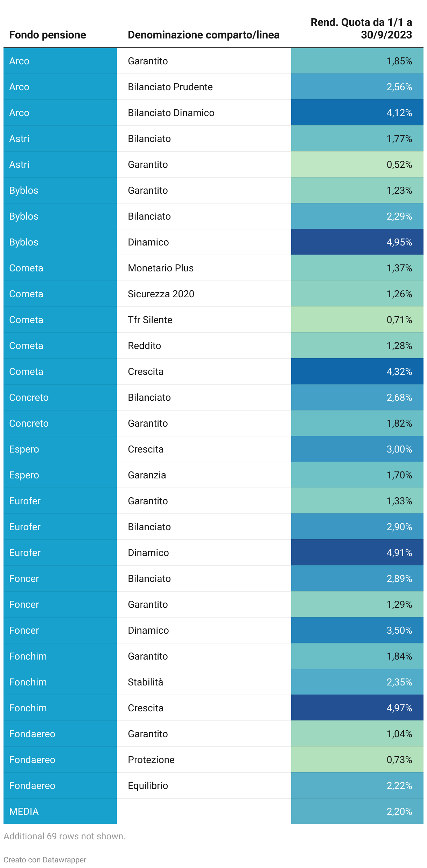
Task: Select the 'Sicurezza 2020' cell
Action: [x=161, y=294]
